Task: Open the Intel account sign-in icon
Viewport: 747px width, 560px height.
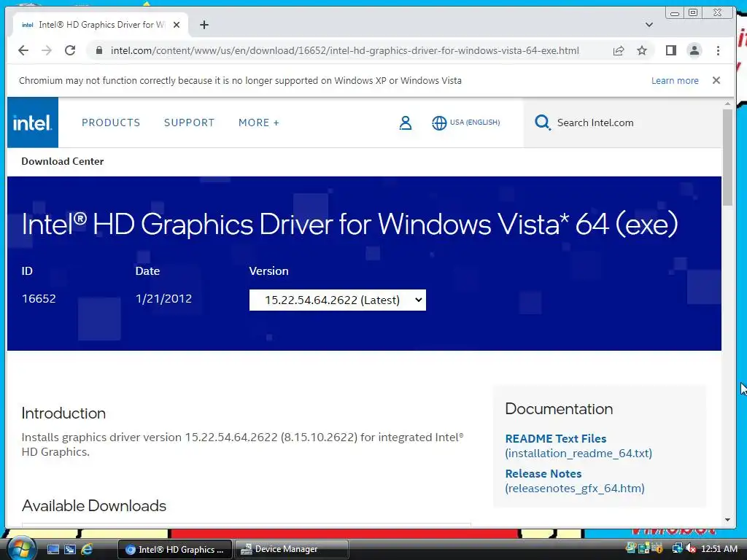Action: (406, 122)
